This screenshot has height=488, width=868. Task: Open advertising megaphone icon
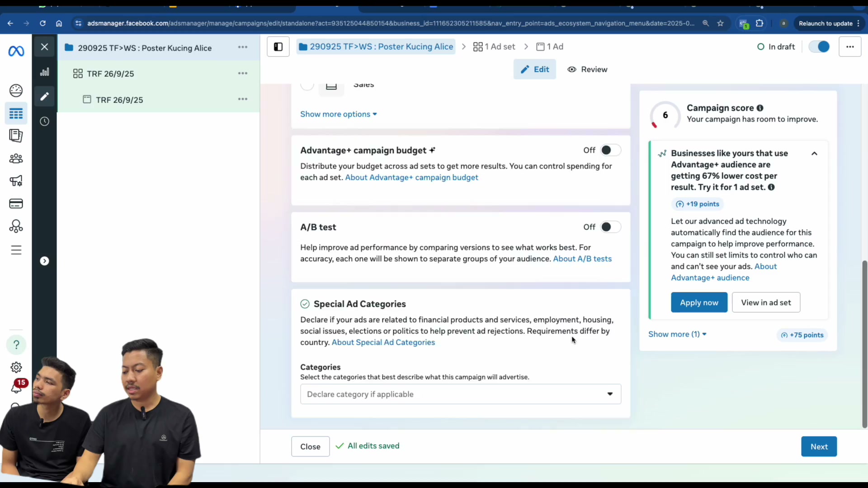pyautogui.click(x=16, y=181)
